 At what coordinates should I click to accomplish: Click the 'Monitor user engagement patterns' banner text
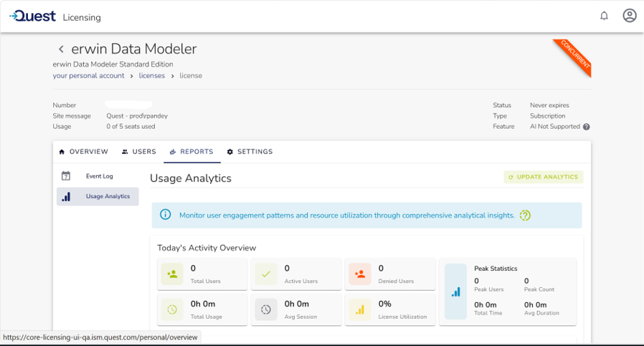[x=346, y=215]
